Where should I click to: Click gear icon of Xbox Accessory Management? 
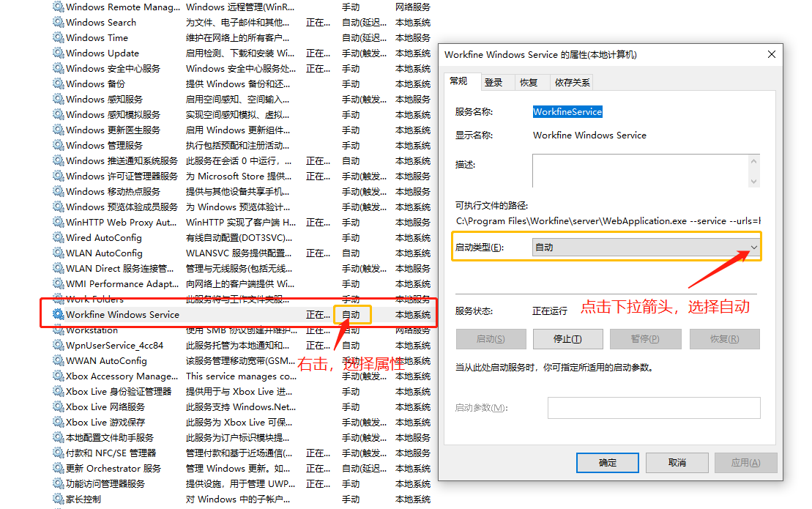click(58, 376)
